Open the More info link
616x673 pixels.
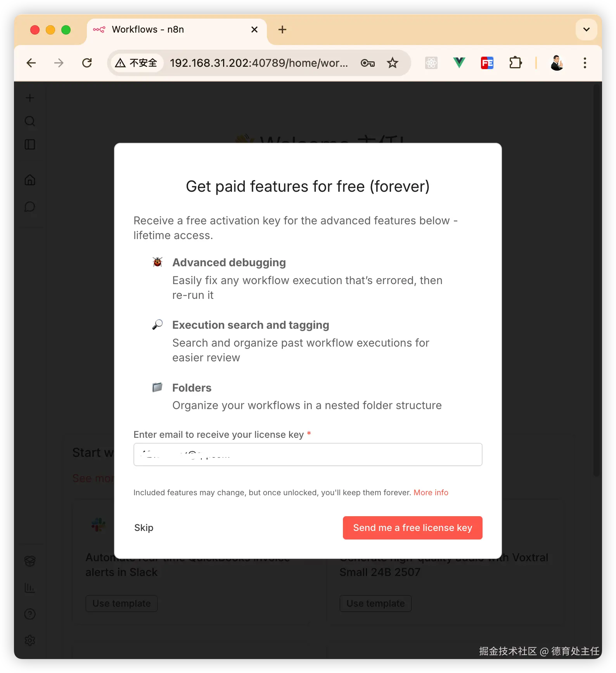pos(431,493)
